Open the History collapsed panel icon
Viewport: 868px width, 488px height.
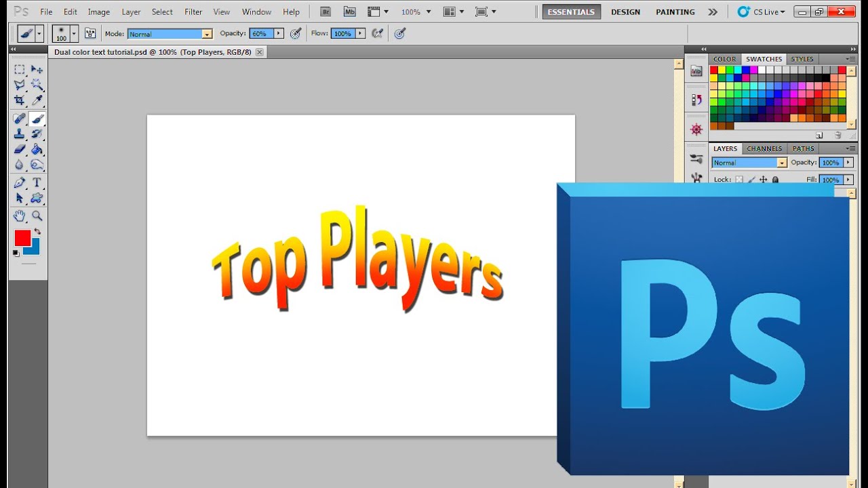coord(696,100)
